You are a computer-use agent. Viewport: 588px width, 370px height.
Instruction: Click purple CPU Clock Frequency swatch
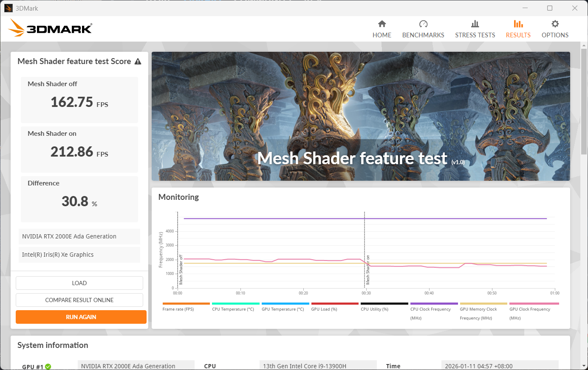coord(434,304)
